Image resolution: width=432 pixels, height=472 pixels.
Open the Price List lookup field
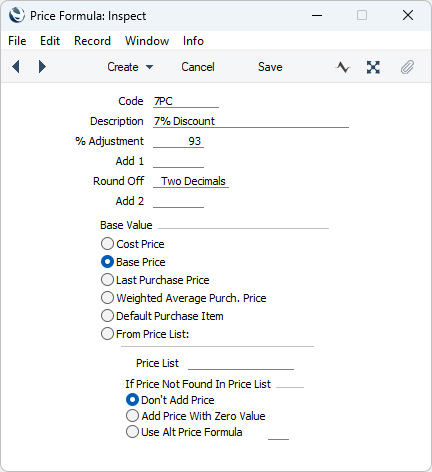click(241, 363)
